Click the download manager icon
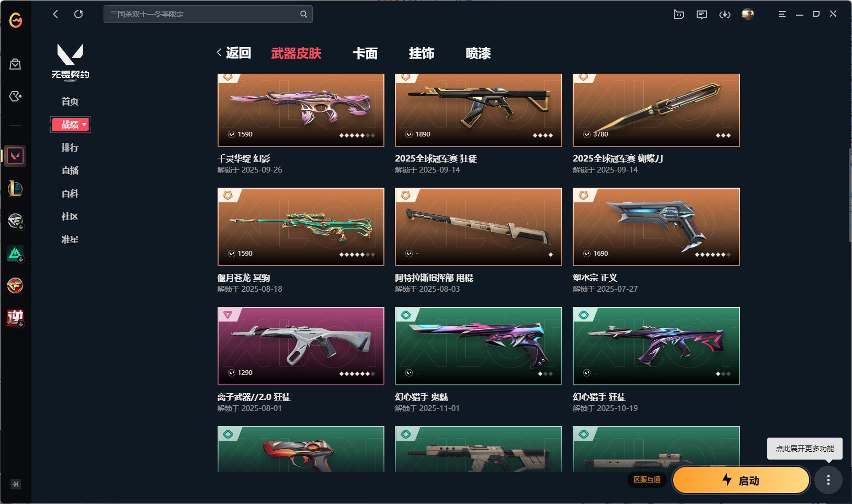 click(x=725, y=15)
